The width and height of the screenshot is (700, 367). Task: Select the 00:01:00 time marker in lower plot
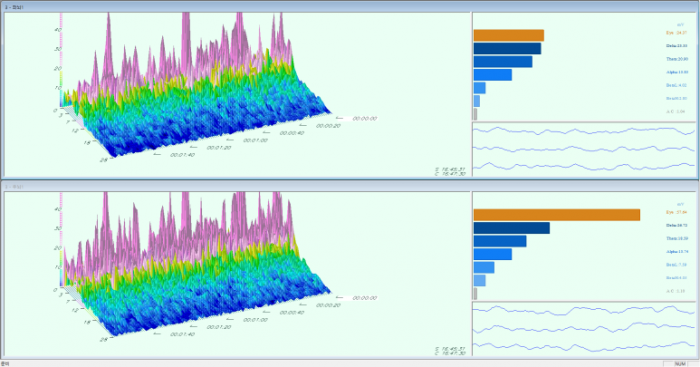tap(255, 320)
